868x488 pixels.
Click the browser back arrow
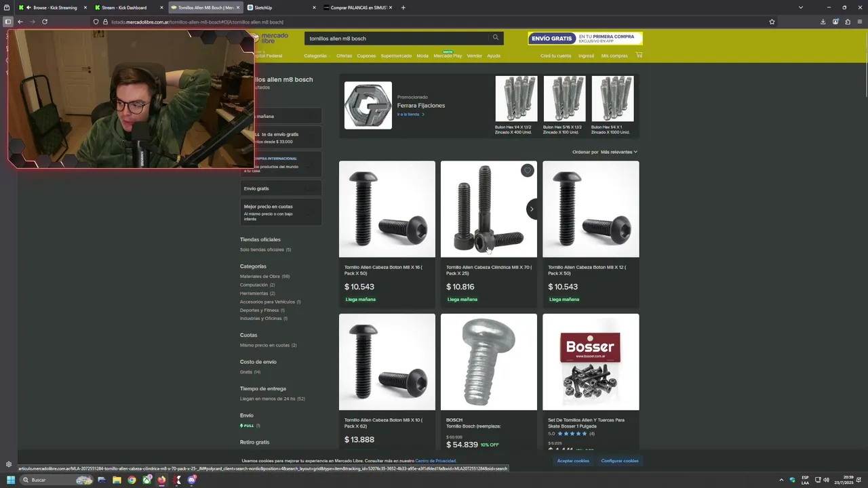coord(20,22)
